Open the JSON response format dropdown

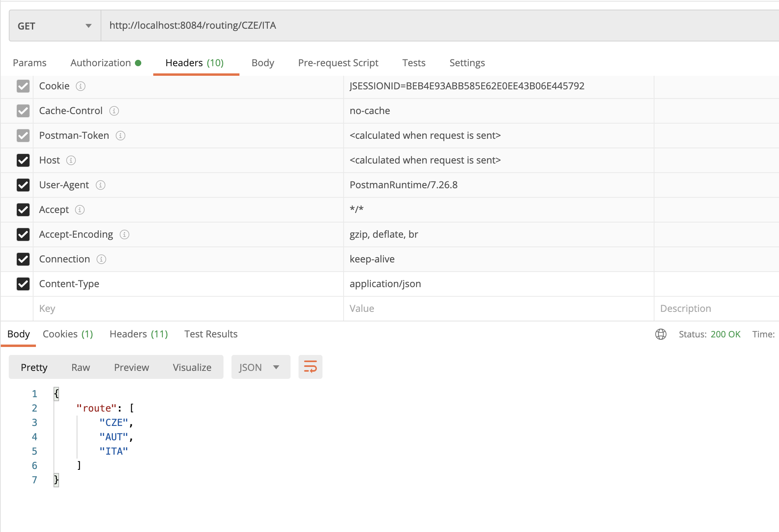click(x=261, y=367)
